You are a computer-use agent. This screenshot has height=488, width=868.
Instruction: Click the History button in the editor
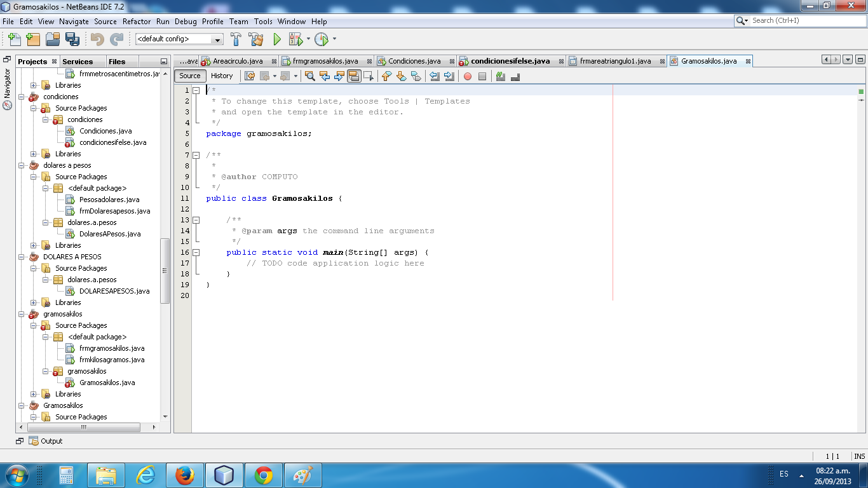222,76
